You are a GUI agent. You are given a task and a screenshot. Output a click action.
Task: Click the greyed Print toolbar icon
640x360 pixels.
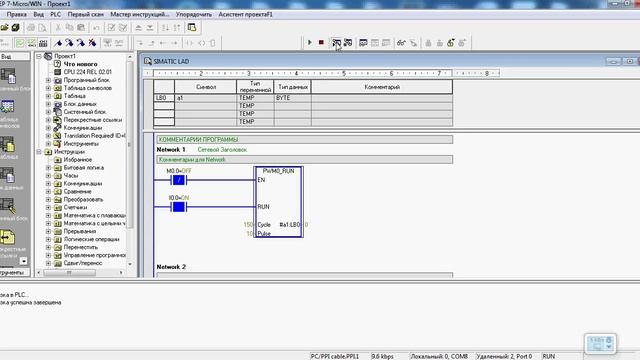31,28
